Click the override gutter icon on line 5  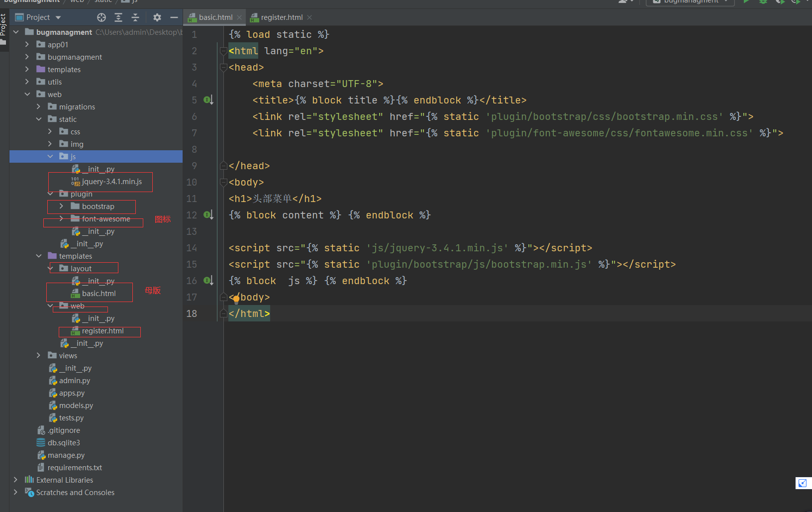[x=208, y=100]
